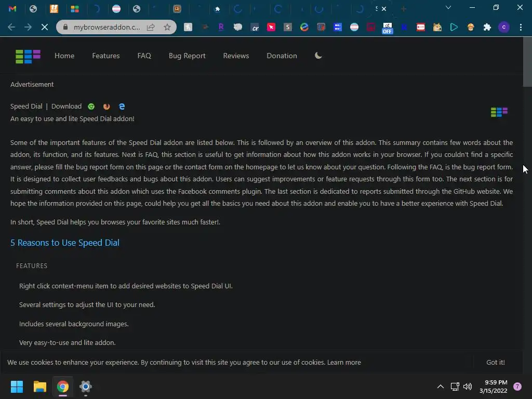Open the gray S extension
Viewport: 532px width, 399px height.
(288, 27)
